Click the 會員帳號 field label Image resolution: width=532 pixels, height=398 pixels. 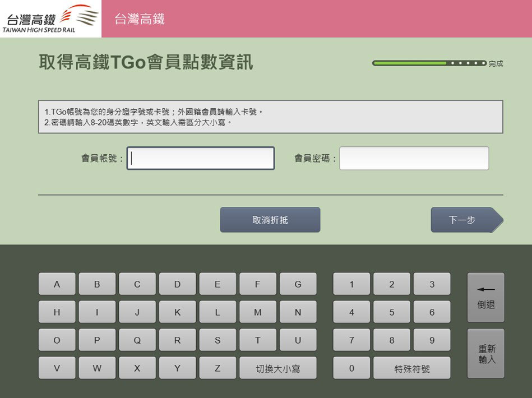tap(102, 158)
